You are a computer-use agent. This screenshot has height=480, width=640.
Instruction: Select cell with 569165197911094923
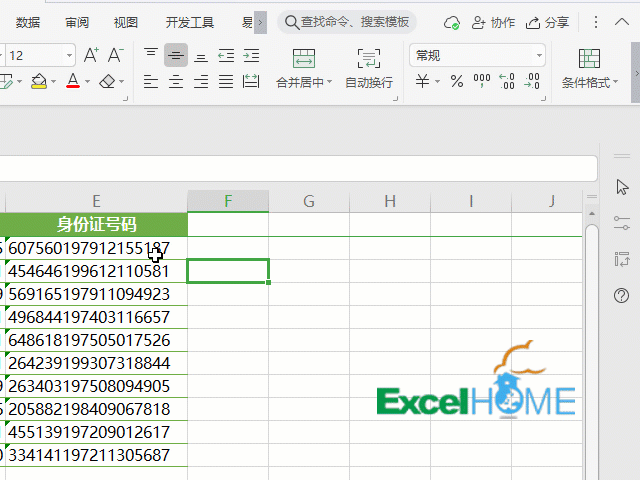point(96,294)
